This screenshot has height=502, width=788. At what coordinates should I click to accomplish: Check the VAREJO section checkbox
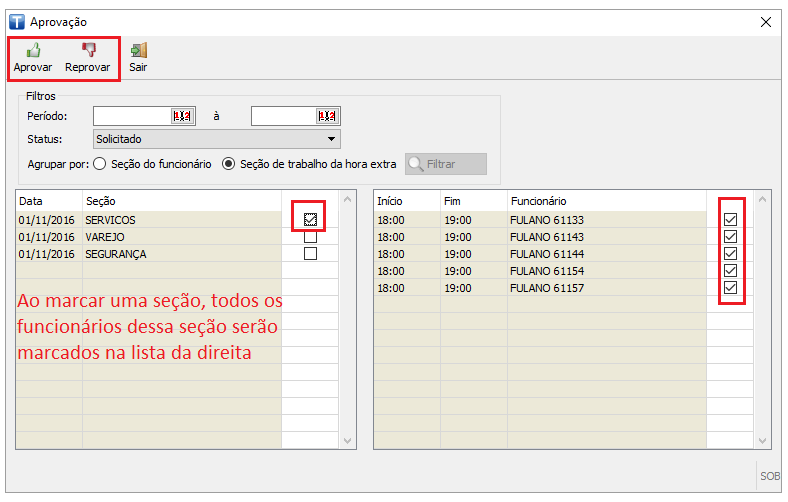pyautogui.click(x=310, y=237)
